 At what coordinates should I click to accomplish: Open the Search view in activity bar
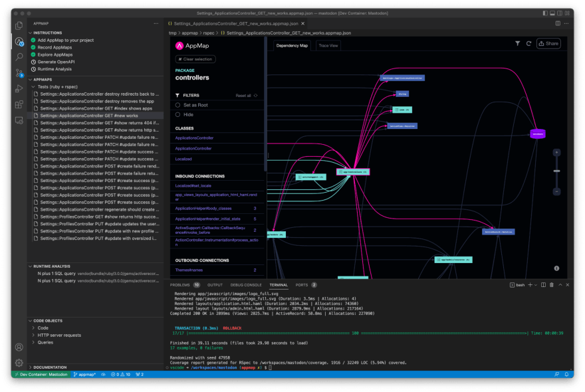pos(19,57)
